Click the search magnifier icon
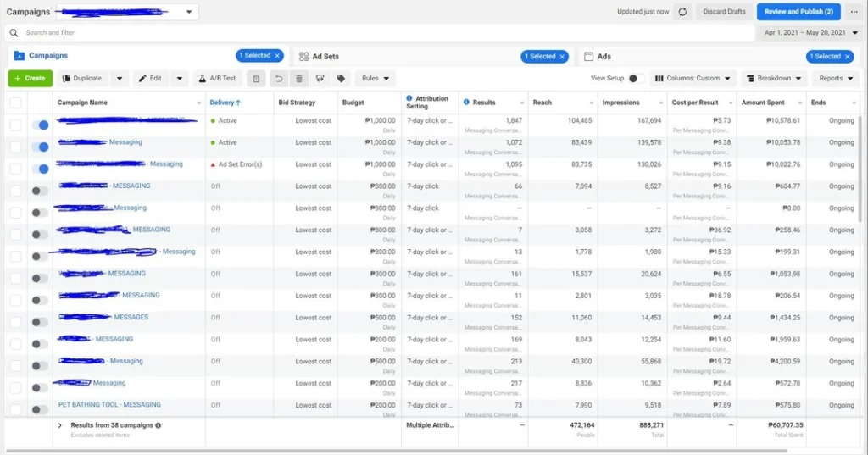Viewport: 868px width, 455px height. (x=14, y=33)
